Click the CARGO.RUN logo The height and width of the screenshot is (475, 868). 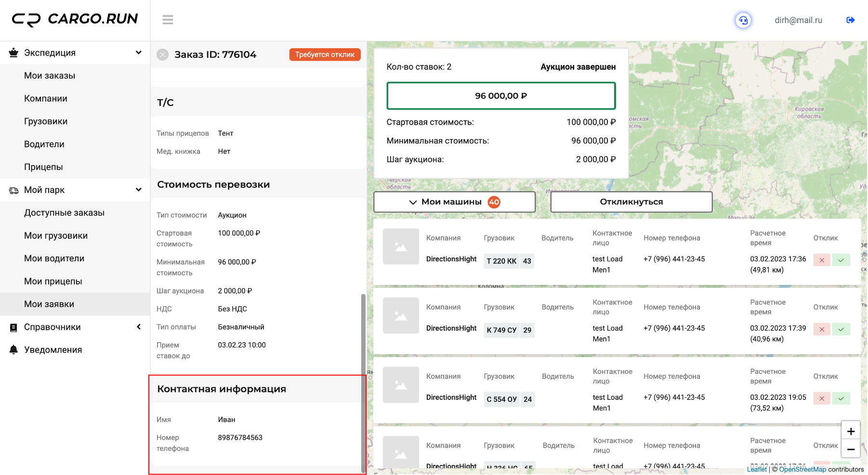point(75,19)
